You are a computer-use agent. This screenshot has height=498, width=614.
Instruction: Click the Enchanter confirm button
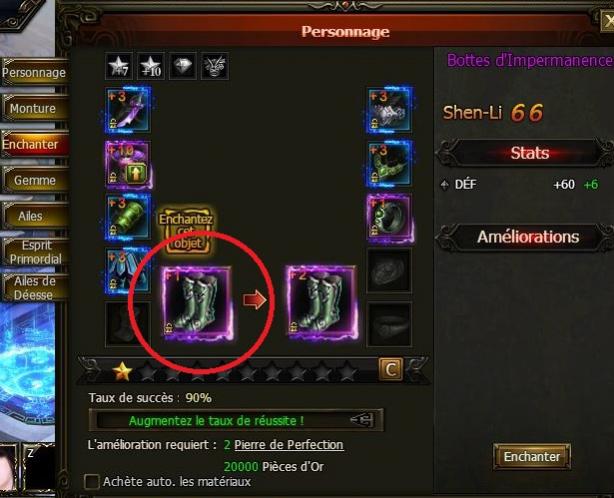pos(532,456)
